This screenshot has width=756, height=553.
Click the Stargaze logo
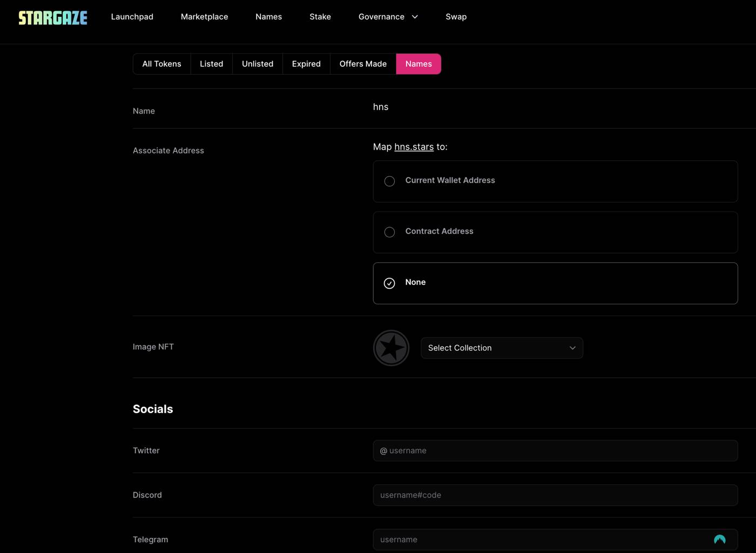tap(53, 18)
